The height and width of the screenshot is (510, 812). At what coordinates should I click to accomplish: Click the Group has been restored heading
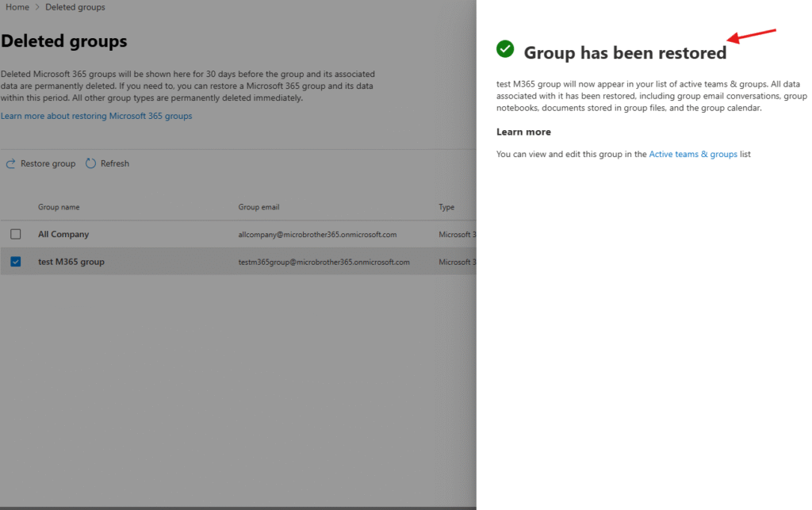(x=625, y=53)
